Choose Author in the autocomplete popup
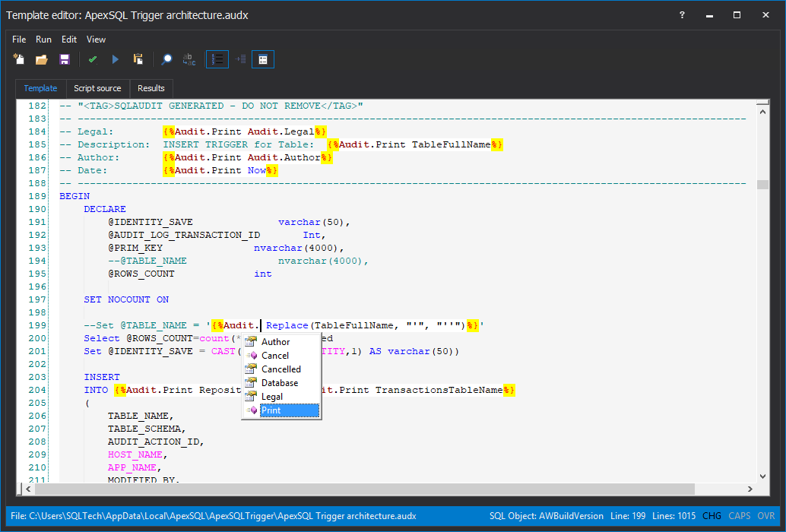 pyautogui.click(x=275, y=342)
